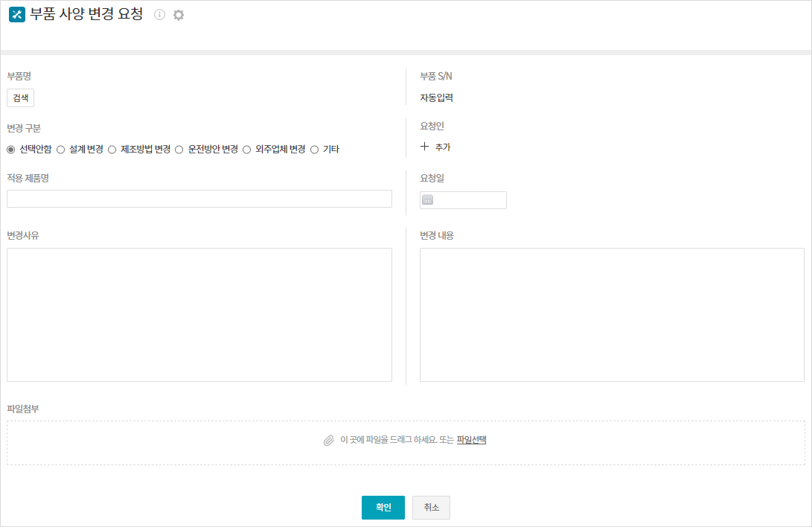Open the info icon next to the title

pos(159,15)
